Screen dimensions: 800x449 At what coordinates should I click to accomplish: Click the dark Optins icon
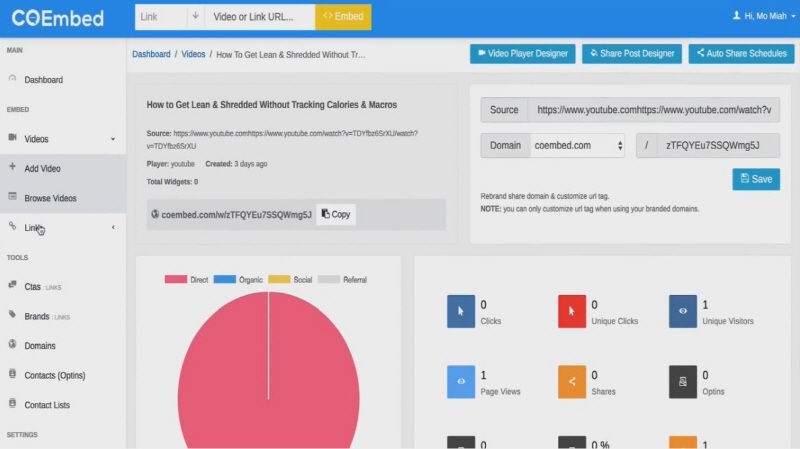683,382
